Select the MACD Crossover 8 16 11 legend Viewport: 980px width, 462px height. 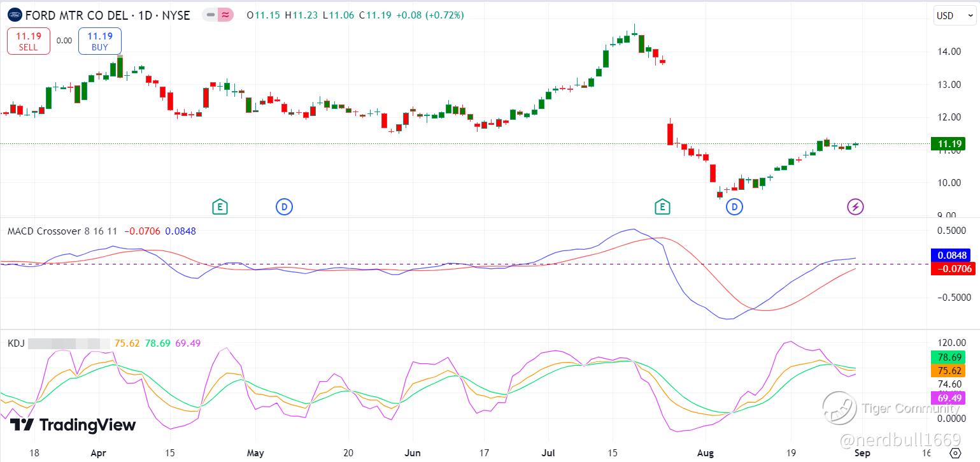pos(62,231)
